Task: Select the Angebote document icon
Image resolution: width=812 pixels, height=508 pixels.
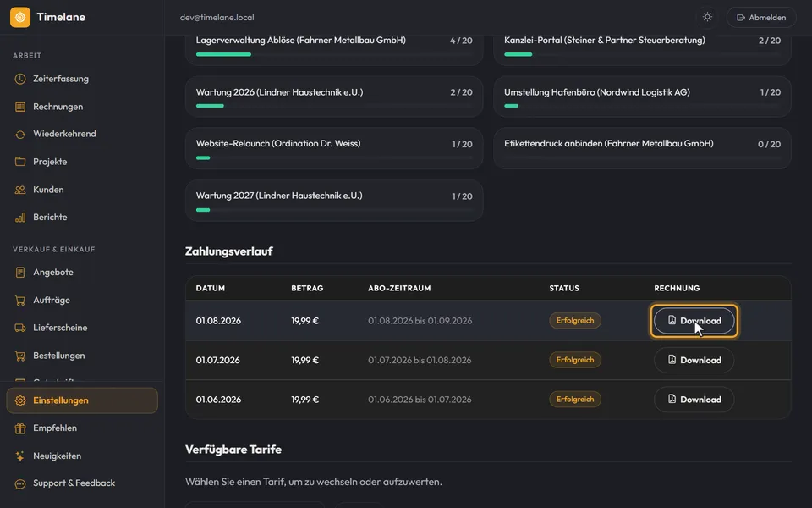Action: click(x=20, y=272)
